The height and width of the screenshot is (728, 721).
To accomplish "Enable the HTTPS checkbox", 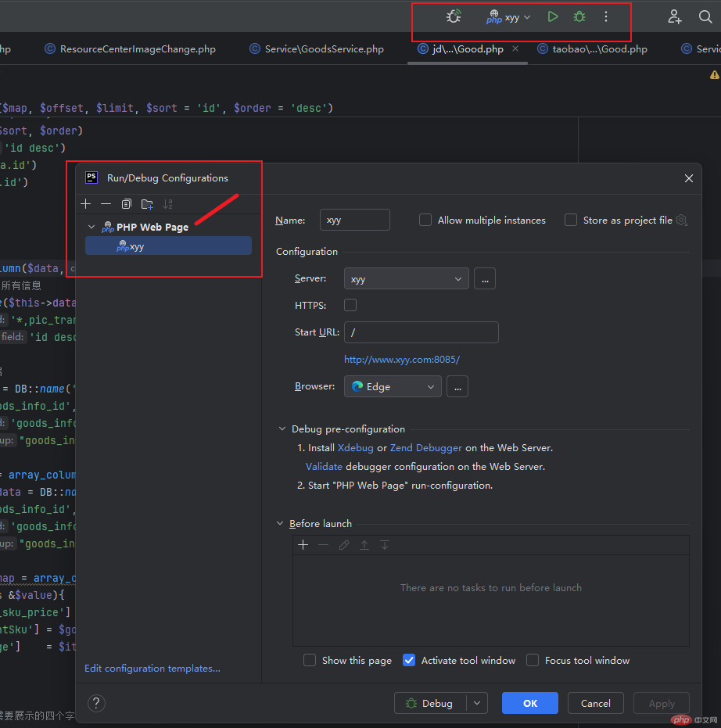I will click(350, 305).
